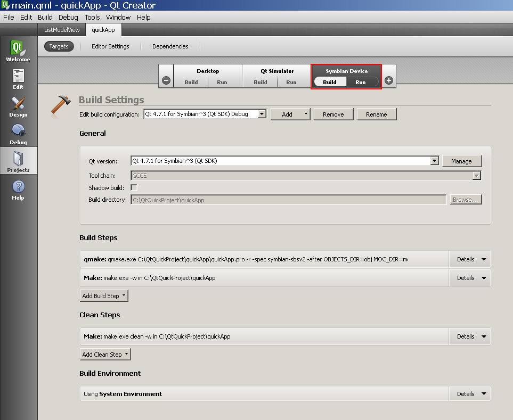The height and width of the screenshot is (420, 513).
Task: Select Desktop Run settings
Action: click(x=222, y=82)
